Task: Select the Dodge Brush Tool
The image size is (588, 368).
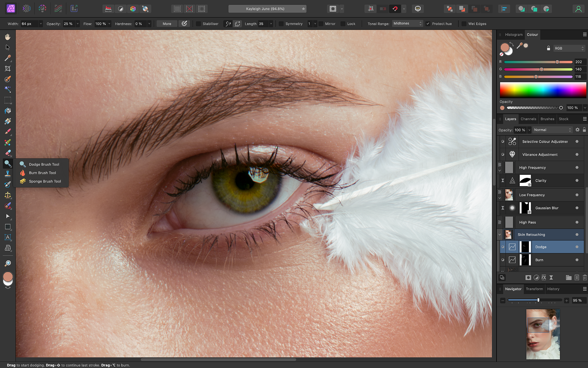Action: pos(44,164)
